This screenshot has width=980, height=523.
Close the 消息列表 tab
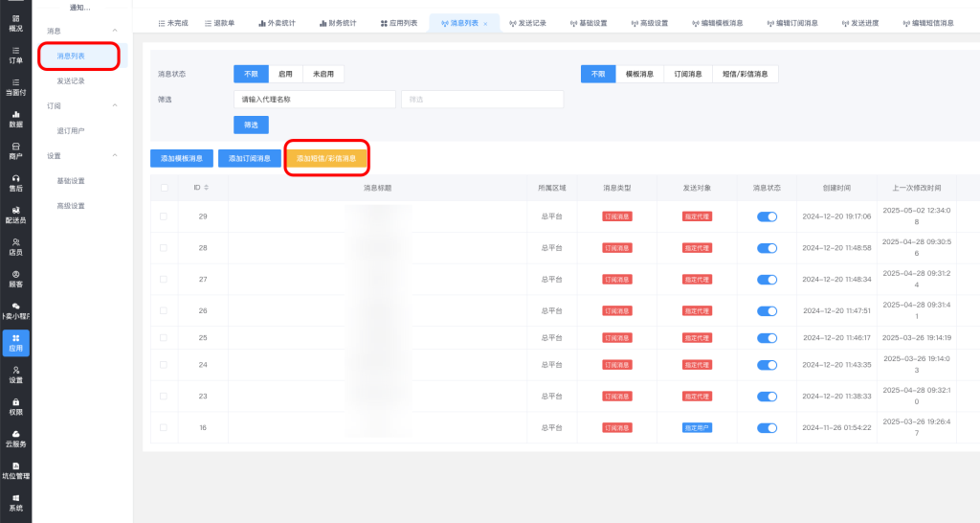485,23
